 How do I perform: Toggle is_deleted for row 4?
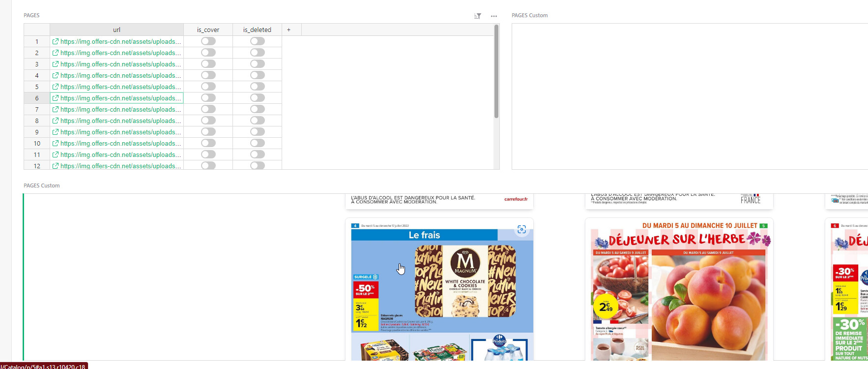tap(258, 75)
